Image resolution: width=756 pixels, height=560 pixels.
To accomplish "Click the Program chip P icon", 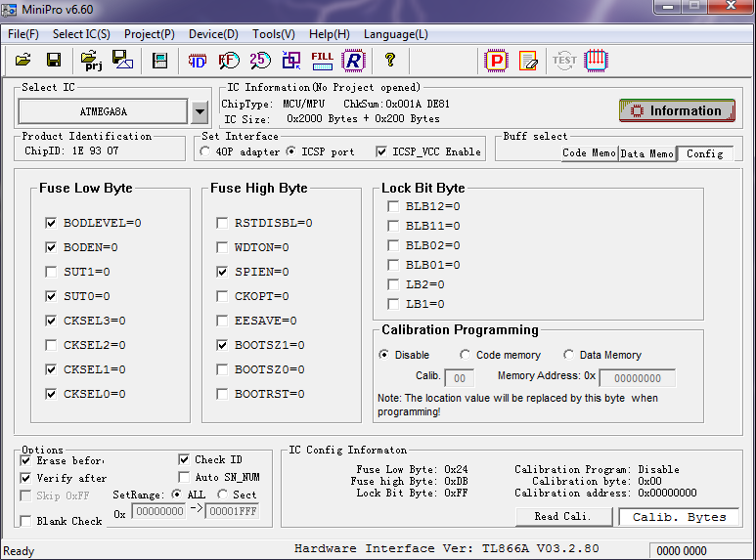I will tap(496, 61).
